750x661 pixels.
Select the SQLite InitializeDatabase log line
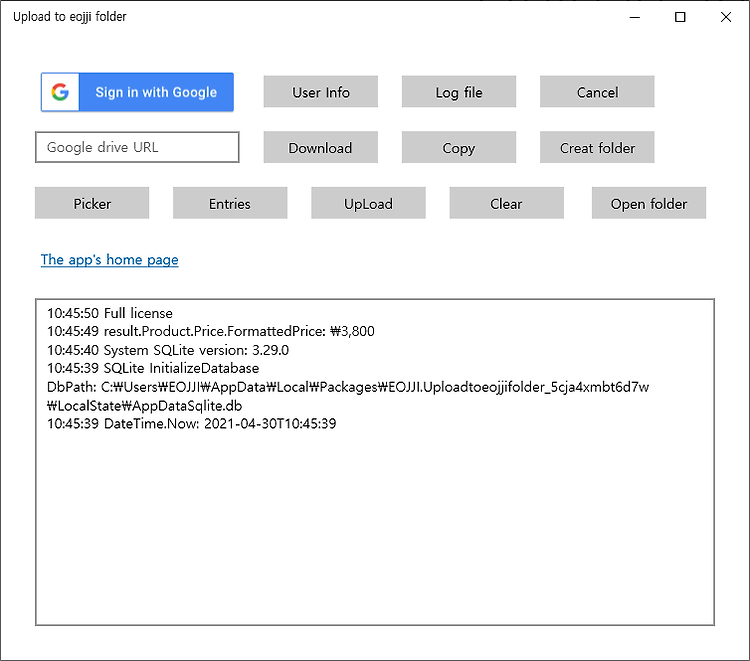tap(153, 368)
